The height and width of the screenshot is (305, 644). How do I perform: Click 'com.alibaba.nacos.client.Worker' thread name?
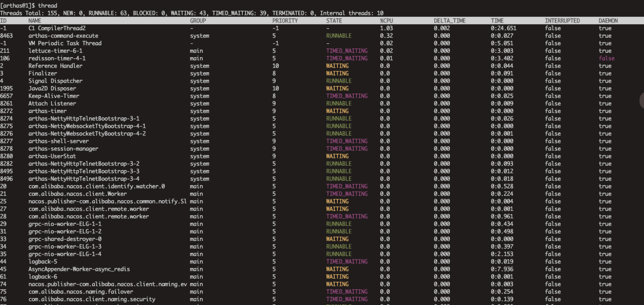pyautogui.click(x=78, y=194)
